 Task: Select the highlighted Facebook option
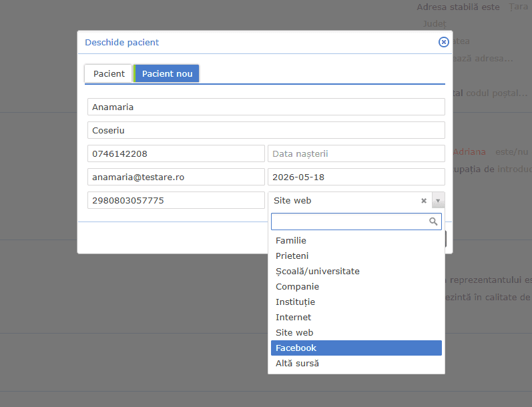pos(356,348)
